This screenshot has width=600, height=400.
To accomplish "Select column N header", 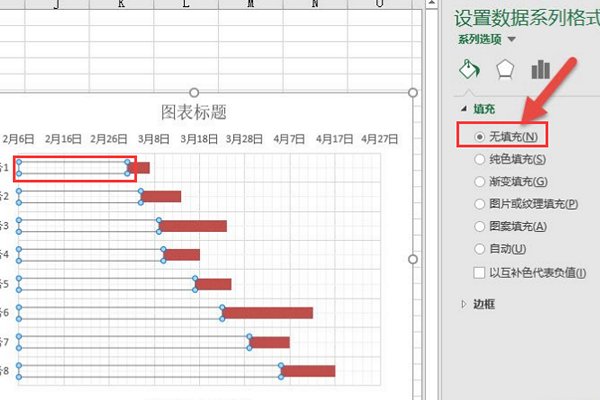I will click(315, 4).
